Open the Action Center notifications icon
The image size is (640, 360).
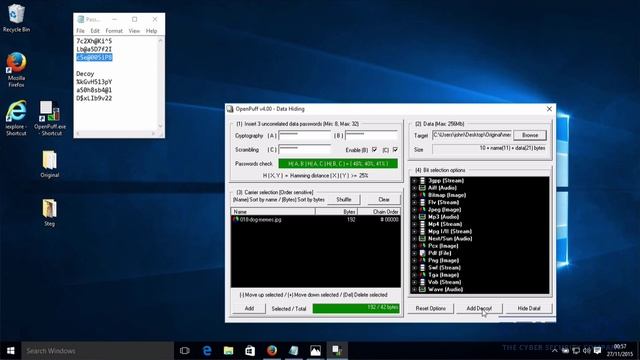click(597, 351)
